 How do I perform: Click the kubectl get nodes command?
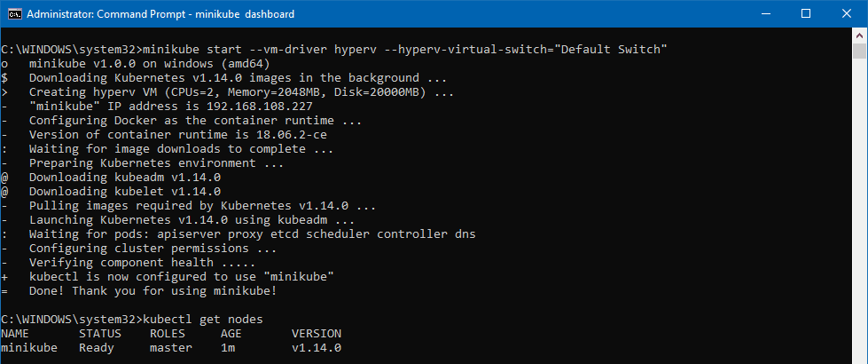pos(203,320)
